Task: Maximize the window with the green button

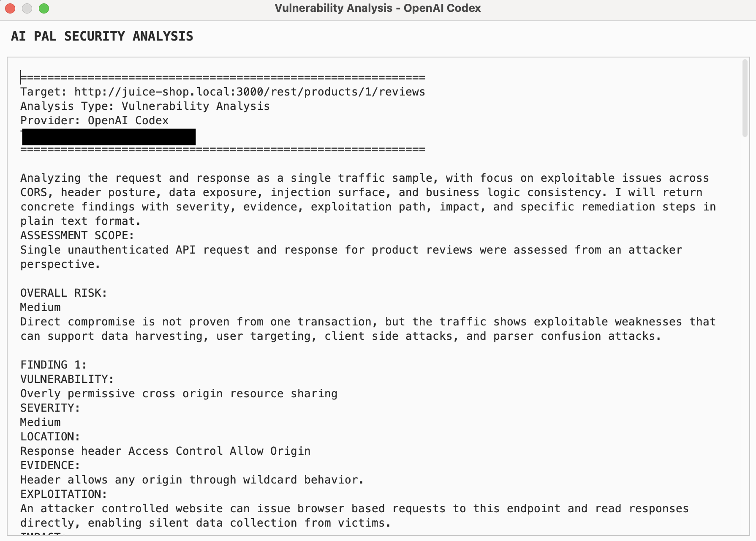Action: click(44, 8)
